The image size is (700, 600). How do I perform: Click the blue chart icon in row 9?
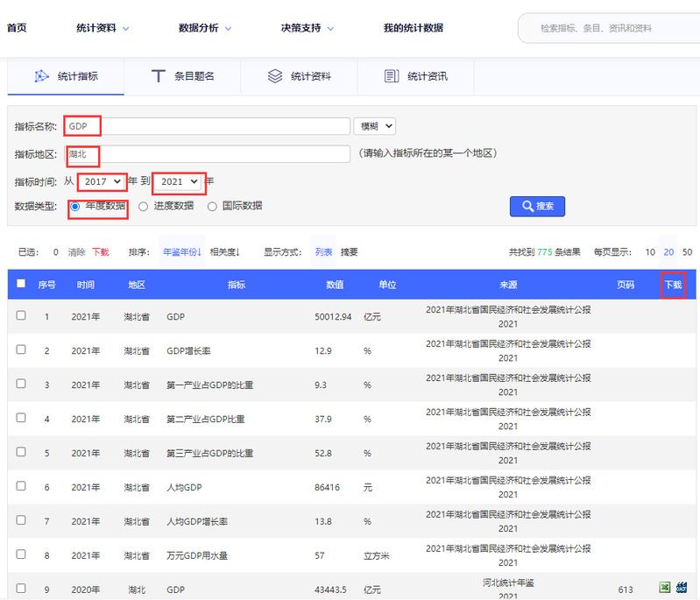point(682,588)
